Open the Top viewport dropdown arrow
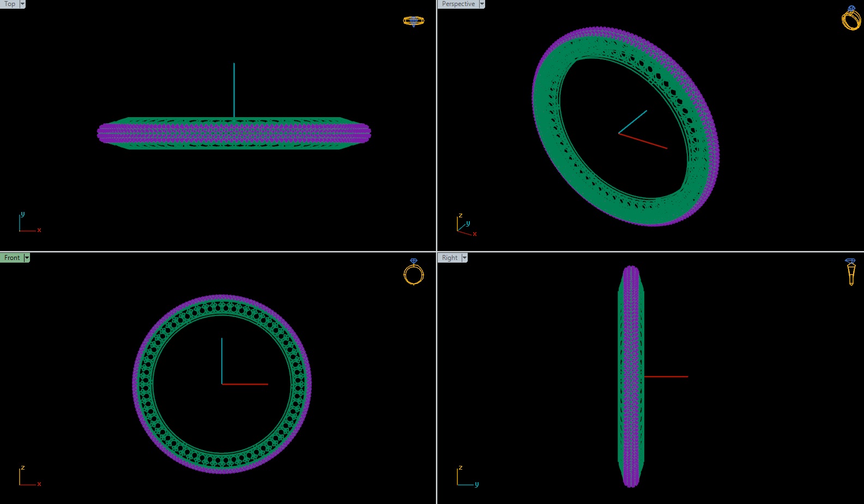The width and height of the screenshot is (864, 504). click(x=22, y=4)
